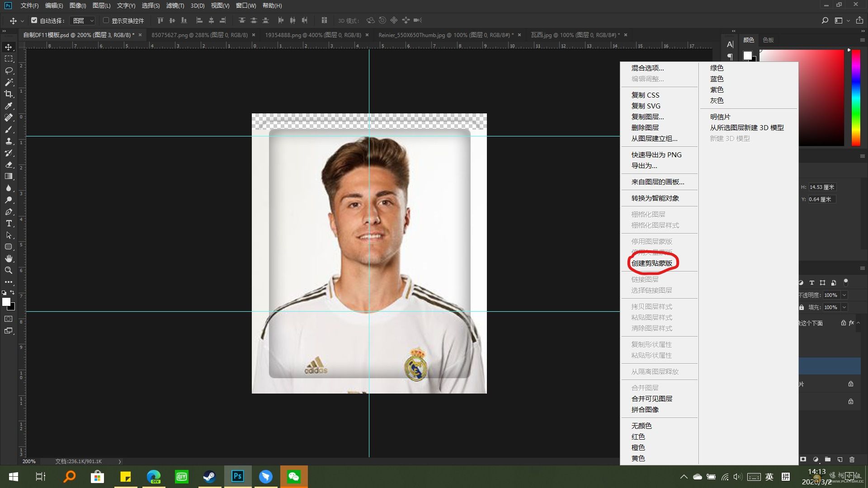Click 转换为智能对象 menu entry
Viewport: 868px width, 488px height.
coord(655,198)
